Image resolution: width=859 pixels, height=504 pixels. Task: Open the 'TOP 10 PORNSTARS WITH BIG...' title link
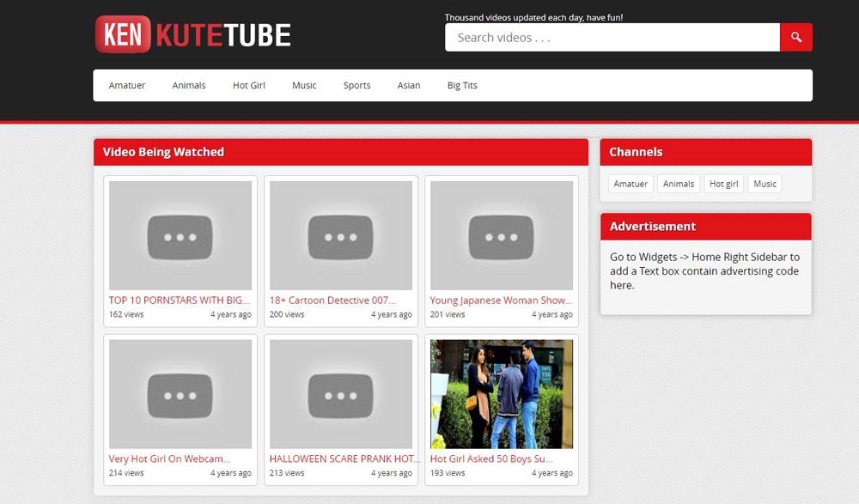pos(180,301)
